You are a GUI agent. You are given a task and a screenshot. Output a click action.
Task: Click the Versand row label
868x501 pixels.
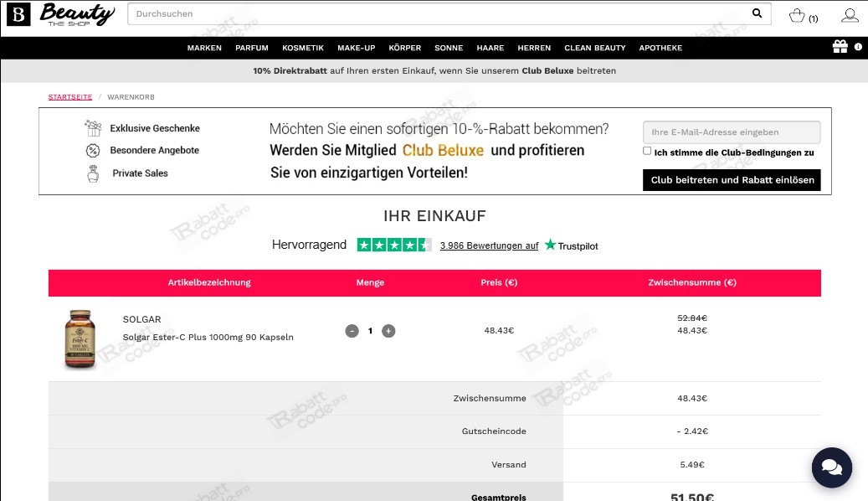click(x=509, y=464)
